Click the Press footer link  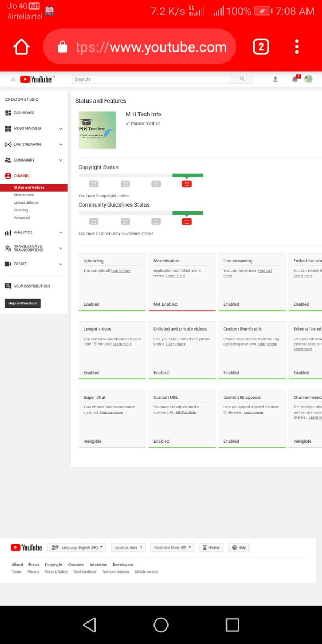click(34, 565)
